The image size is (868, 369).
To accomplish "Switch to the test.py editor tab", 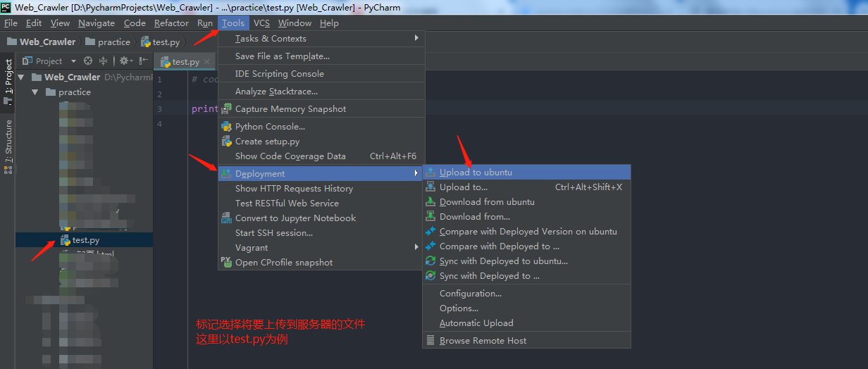I will pos(185,62).
